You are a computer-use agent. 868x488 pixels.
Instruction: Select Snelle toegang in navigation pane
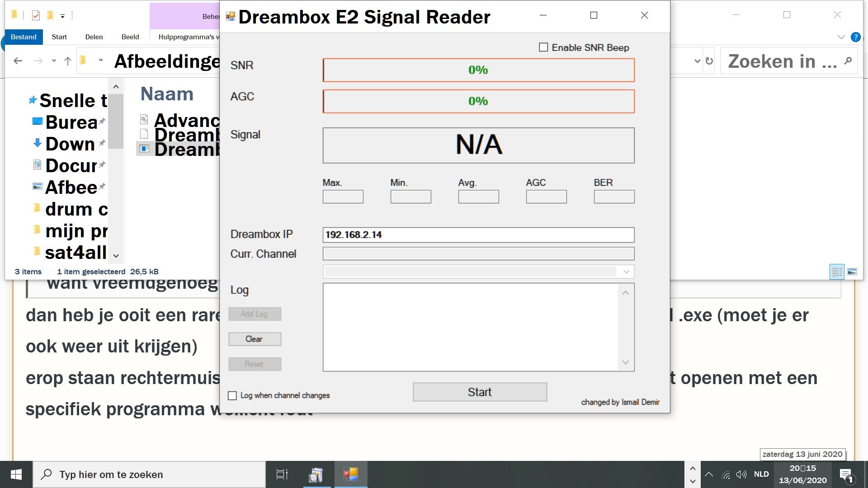(x=68, y=100)
